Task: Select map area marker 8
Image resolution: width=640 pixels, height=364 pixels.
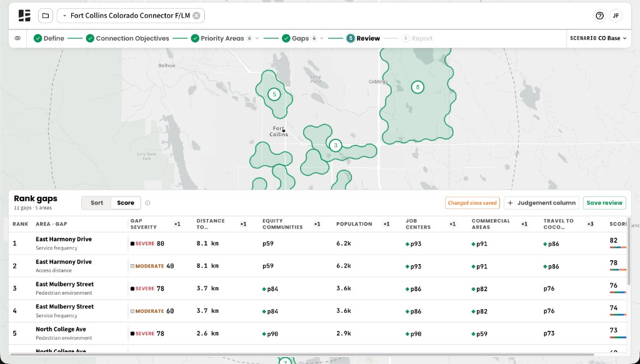Action: (x=417, y=87)
